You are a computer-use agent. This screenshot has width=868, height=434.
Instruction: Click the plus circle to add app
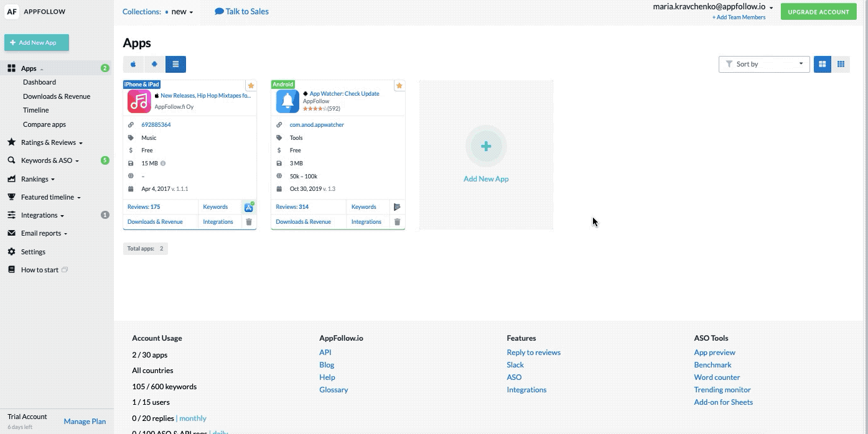pyautogui.click(x=486, y=146)
